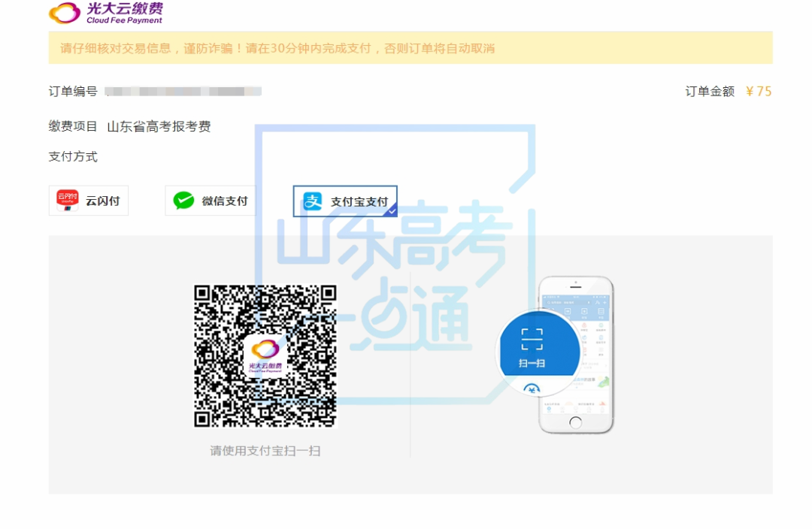The image size is (812, 529).
Task: Click the order amount ￥75
Action: coord(759,92)
